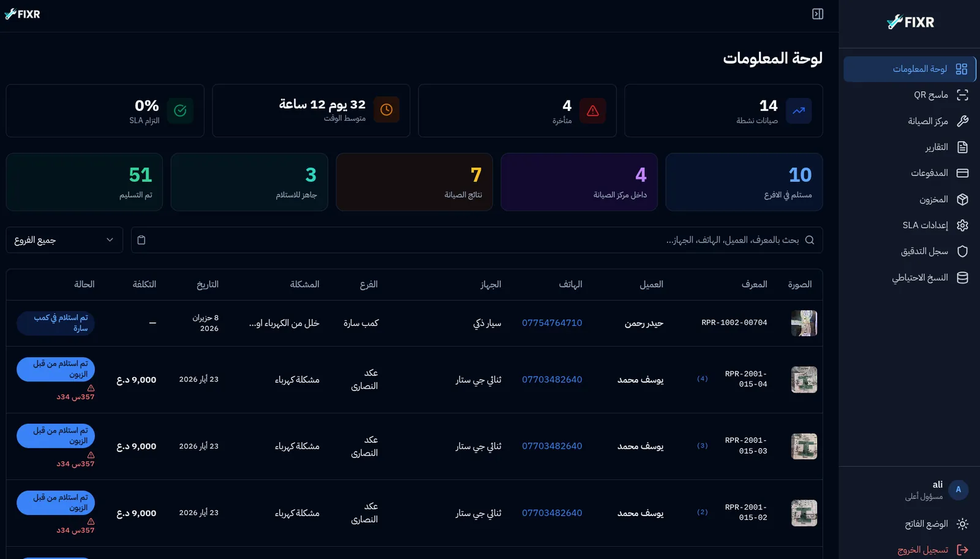Switch theme using the sun icon
This screenshot has width=980, height=559.
point(962,524)
